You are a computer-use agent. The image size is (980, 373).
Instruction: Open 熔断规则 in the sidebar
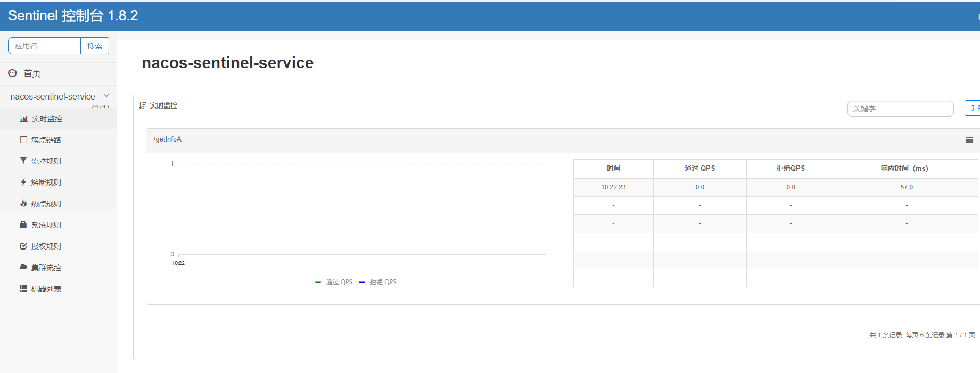point(59,183)
